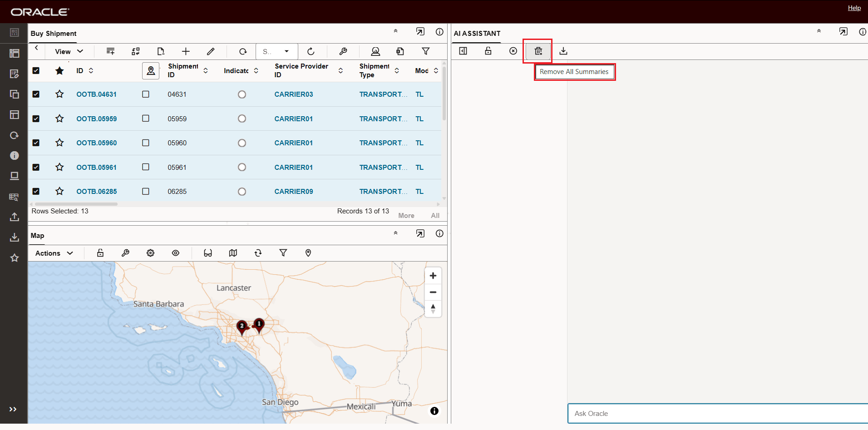Uncheck the row OOTB.05961 checkbox

pos(36,167)
